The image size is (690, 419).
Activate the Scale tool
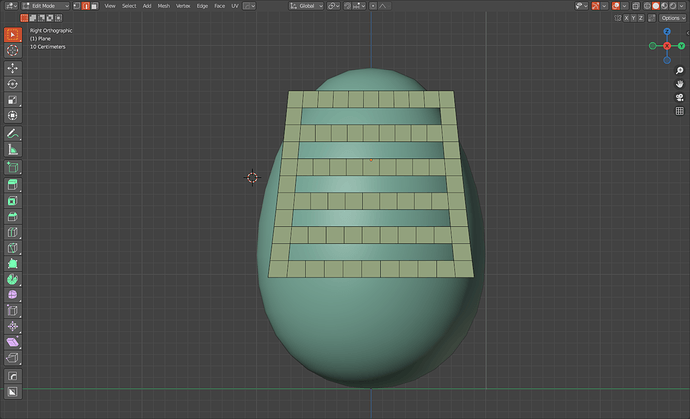tap(13, 99)
